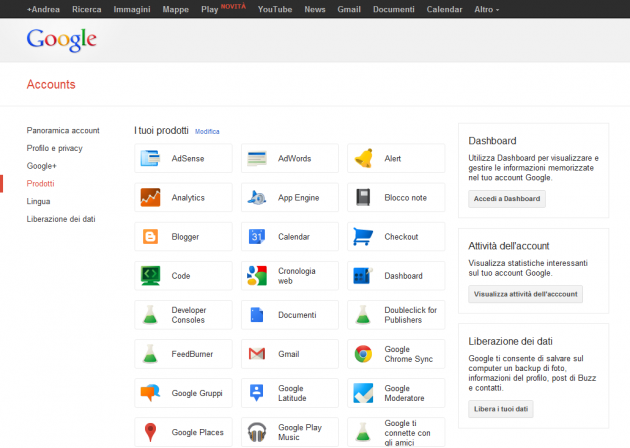Image resolution: width=630 pixels, height=448 pixels.
Task: Open +Andrea in the top bar
Action: pyautogui.click(x=43, y=9)
